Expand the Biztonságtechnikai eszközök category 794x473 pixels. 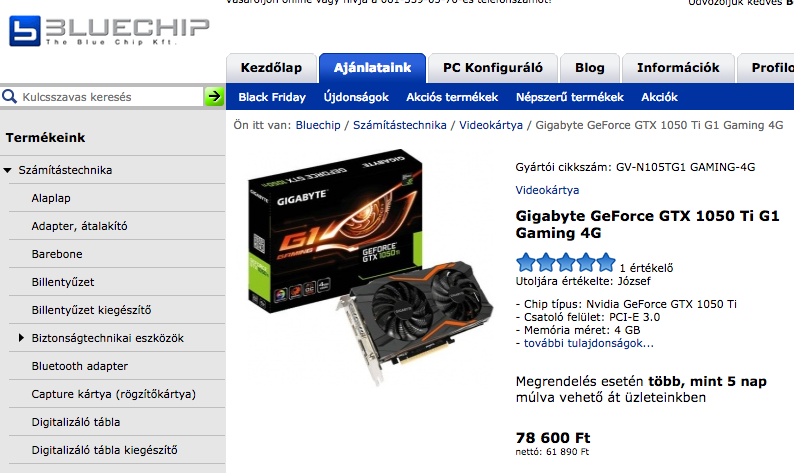[21, 338]
